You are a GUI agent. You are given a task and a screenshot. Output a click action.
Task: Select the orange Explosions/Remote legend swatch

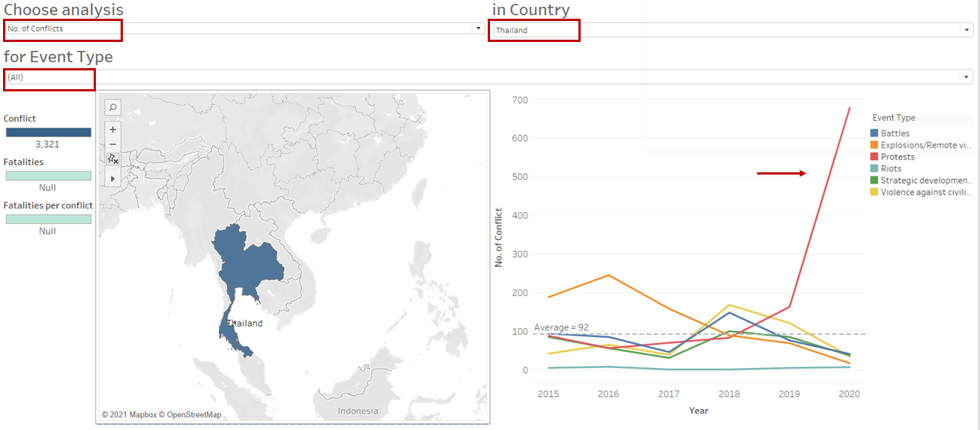point(875,145)
